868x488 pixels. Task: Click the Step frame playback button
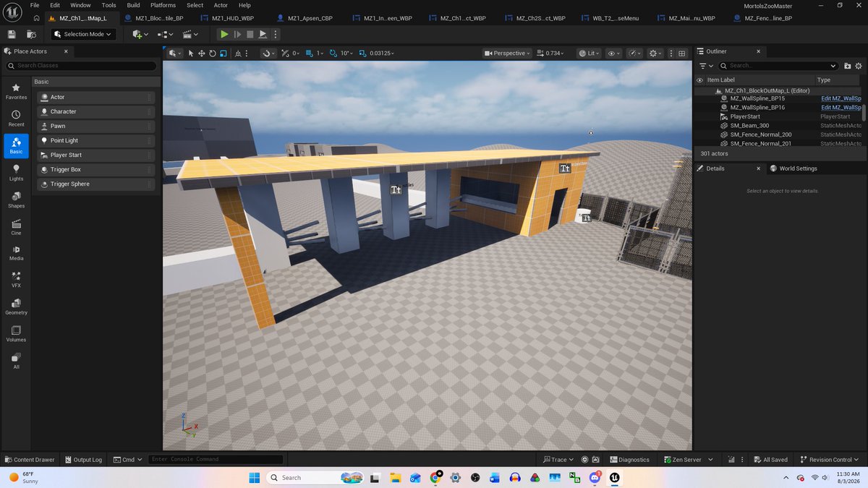(237, 34)
